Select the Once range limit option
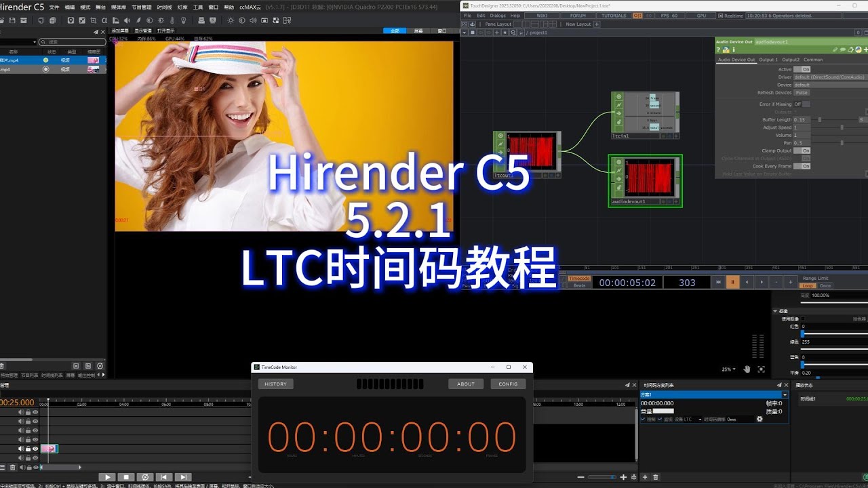Screen dimensions: 868x488 tap(825, 286)
